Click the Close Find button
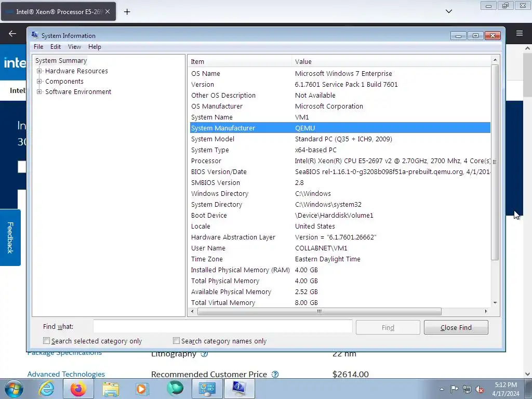The image size is (532, 399). coord(456,327)
